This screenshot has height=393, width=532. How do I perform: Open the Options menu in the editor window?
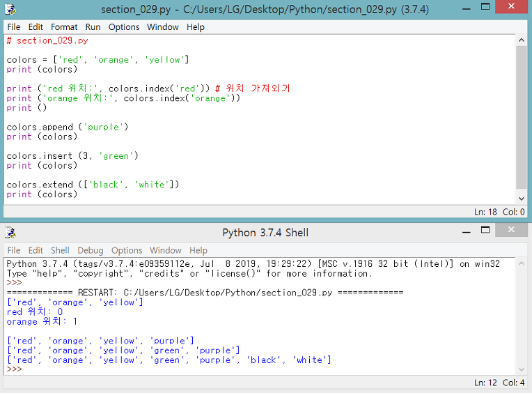pos(124,26)
